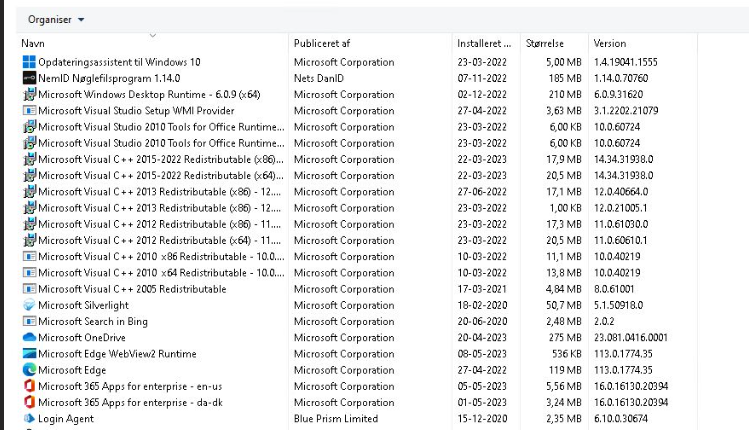Click the Windows icon beside Opdateringsassistent til Windows 10
749x430 pixels.
tap(29, 62)
